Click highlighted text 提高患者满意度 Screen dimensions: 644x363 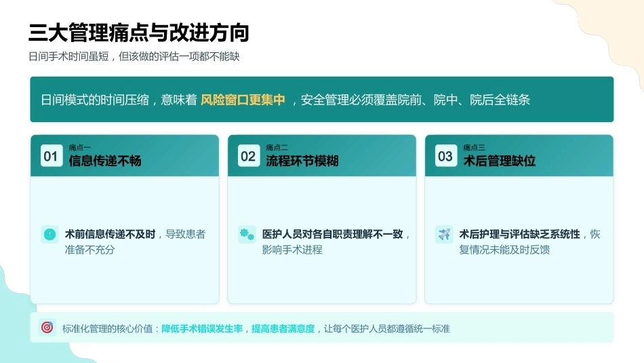[x=283, y=328]
